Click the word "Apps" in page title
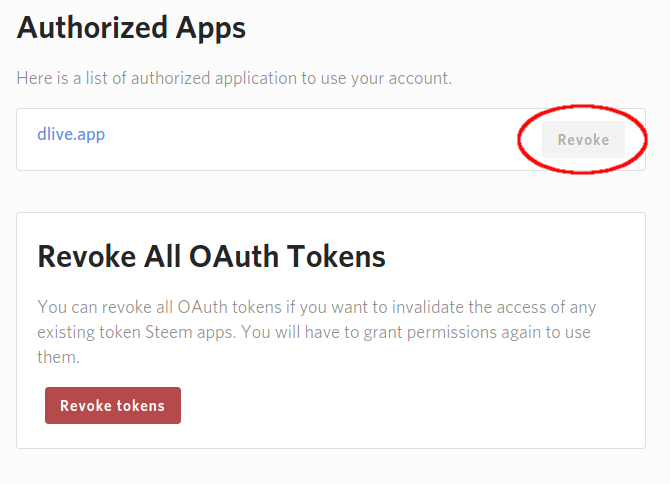Viewport: 670px width, 484px height. coord(211,29)
